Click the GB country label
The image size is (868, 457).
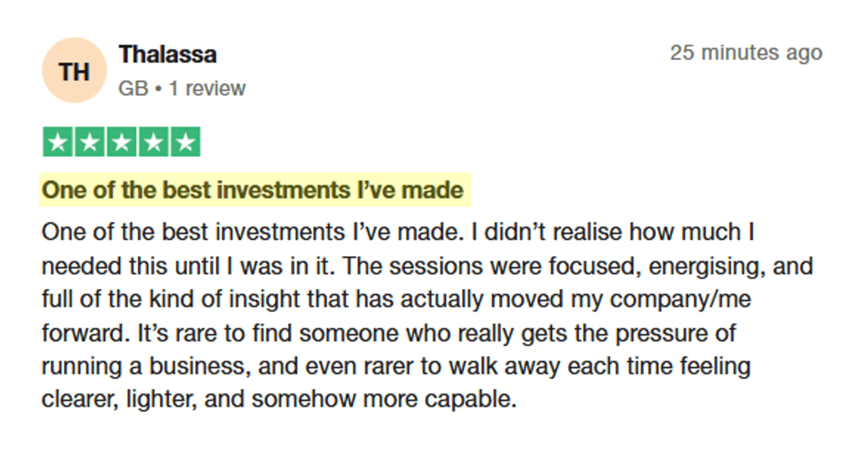pos(133,88)
